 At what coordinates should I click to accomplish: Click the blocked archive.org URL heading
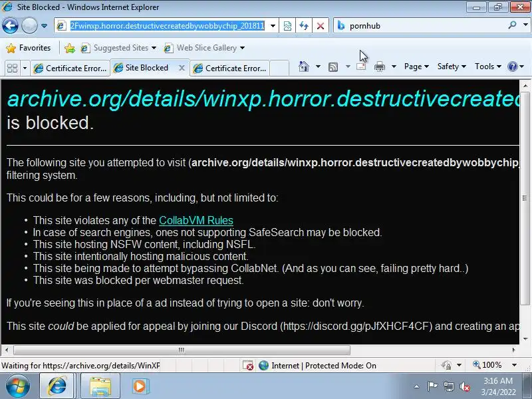click(263, 98)
